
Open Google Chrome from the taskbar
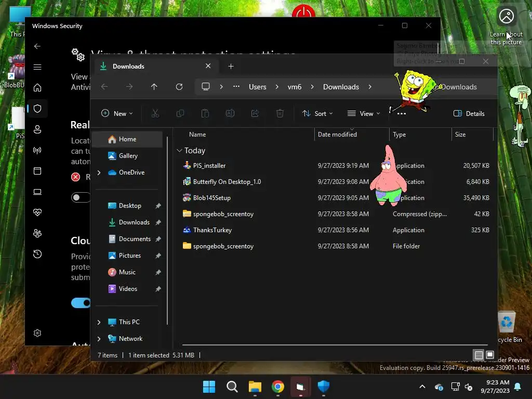[x=278, y=387]
